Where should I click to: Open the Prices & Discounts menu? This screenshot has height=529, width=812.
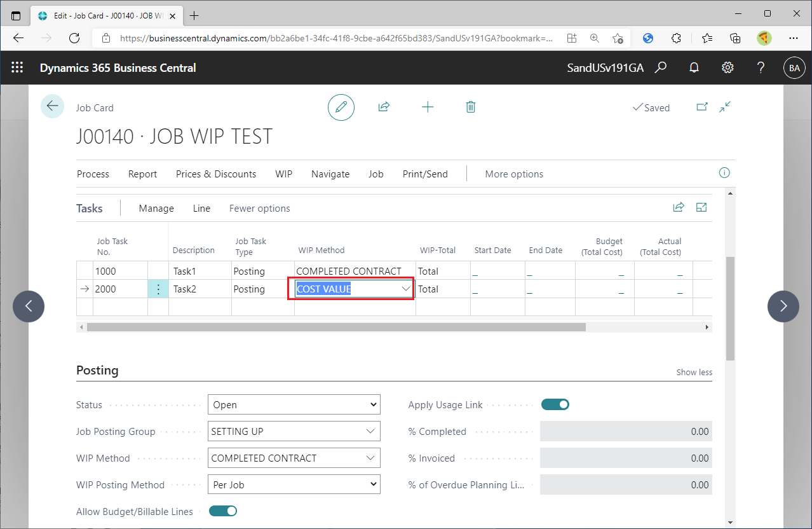(x=216, y=174)
